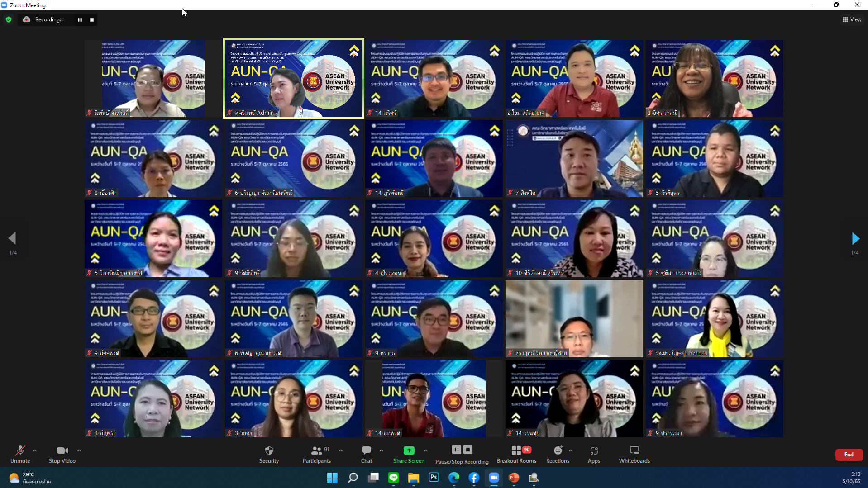The width and height of the screenshot is (868, 488).
Task: Select video tile labeled 3-อัญชลี
Action: [x=153, y=398]
